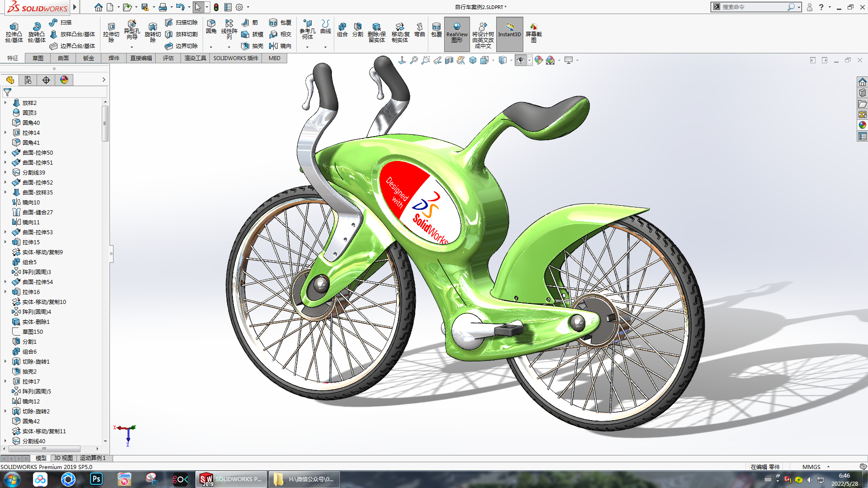868x488 pixels.
Task: Click the Linear Pattern (线性阵列) tool
Action: tap(229, 29)
